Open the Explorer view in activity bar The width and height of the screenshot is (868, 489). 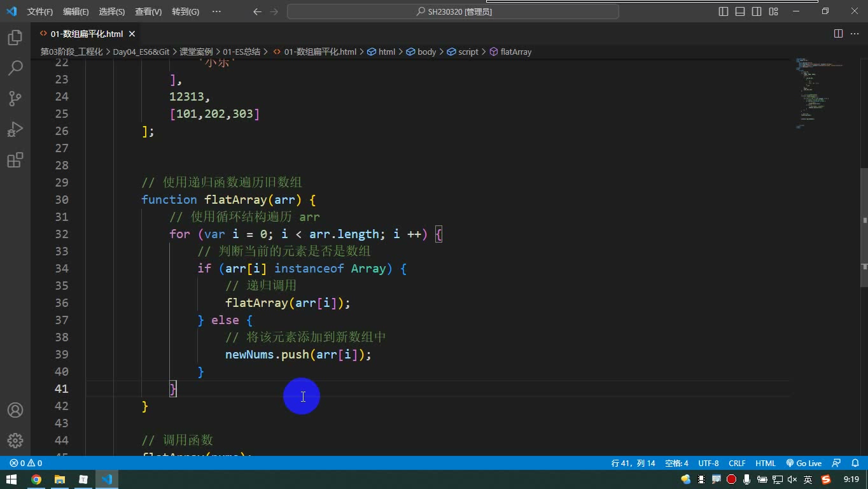point(15,38)
